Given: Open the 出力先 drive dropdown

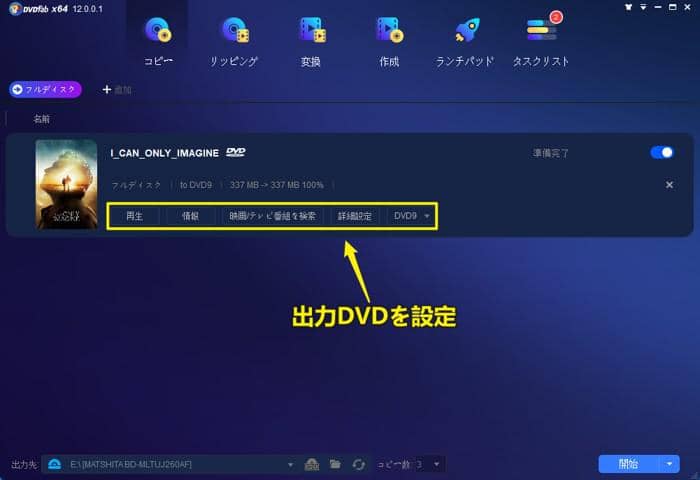Looking at the screenshot, I should [290, 464].
